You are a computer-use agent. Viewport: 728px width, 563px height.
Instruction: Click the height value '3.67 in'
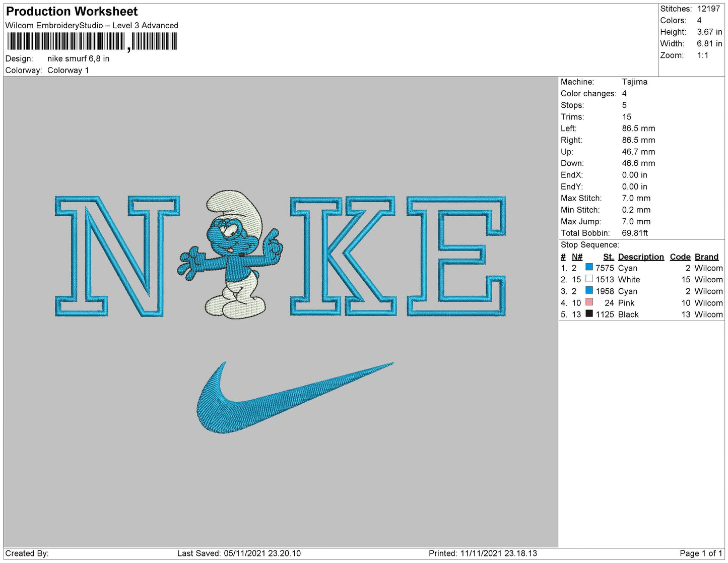coord(709,32)
